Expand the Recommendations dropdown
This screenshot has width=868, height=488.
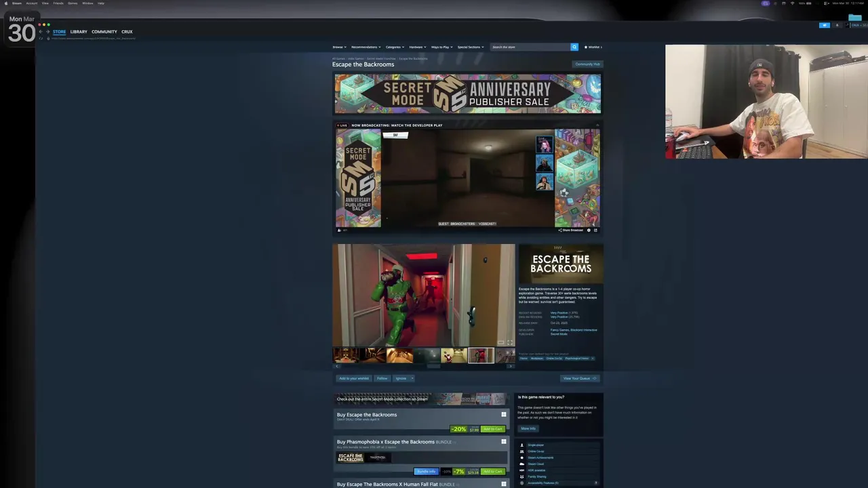(366, 47)
